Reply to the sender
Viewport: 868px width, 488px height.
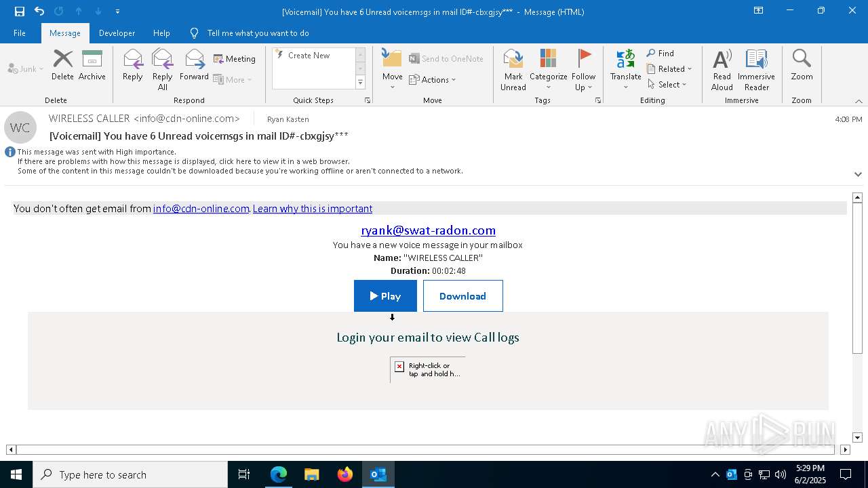[133, 65]
